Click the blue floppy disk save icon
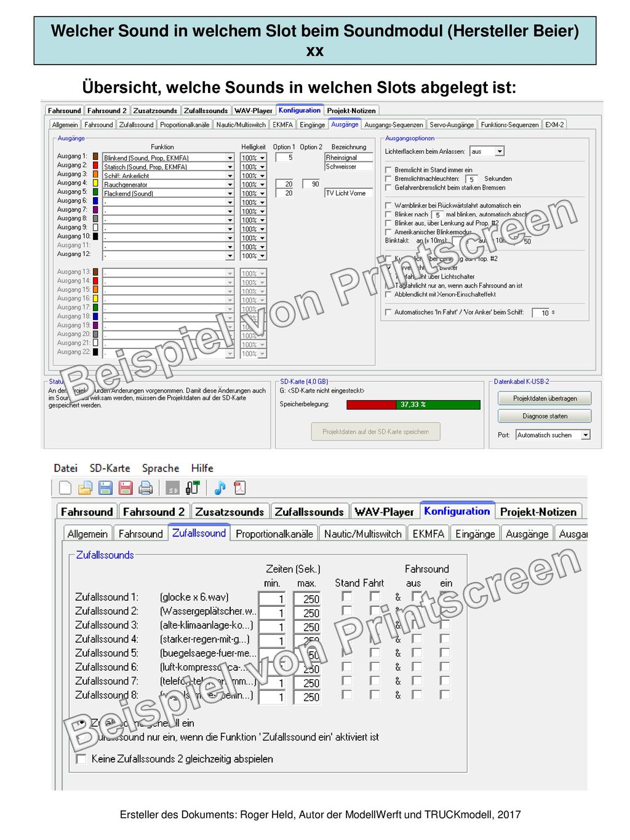 [x=105, y=488]
